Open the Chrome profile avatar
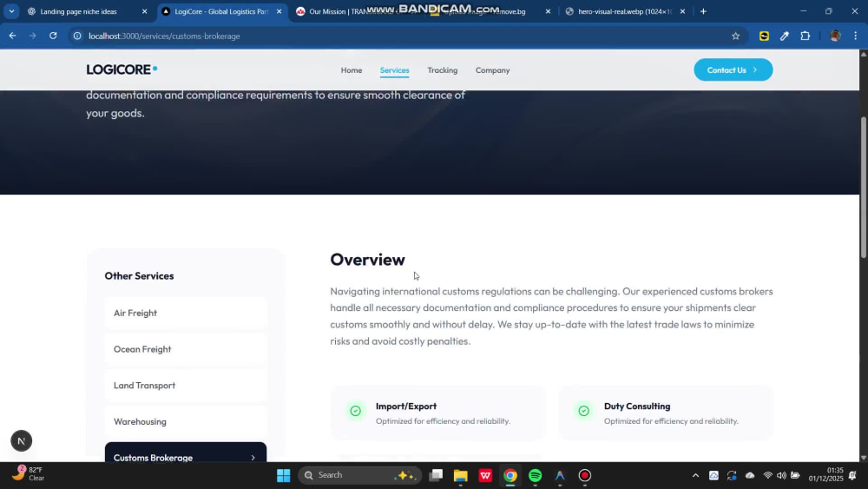 point(835,36)
